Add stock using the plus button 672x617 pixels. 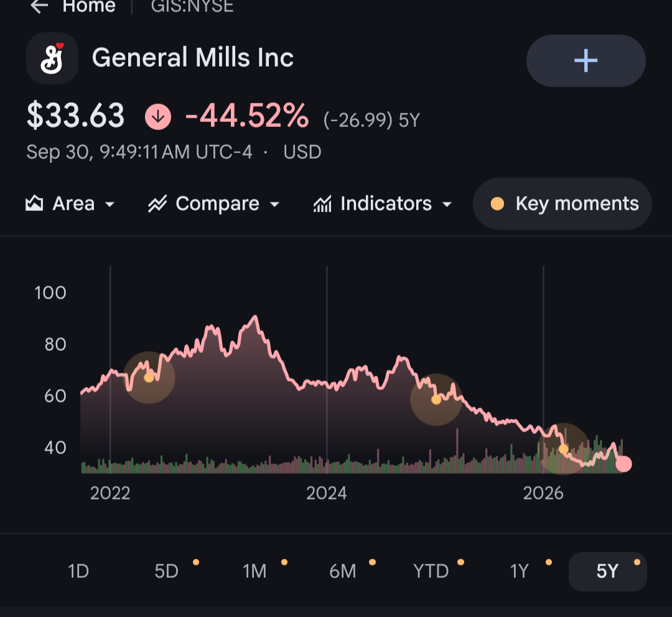pyautogui.click(x=586, y=61)
